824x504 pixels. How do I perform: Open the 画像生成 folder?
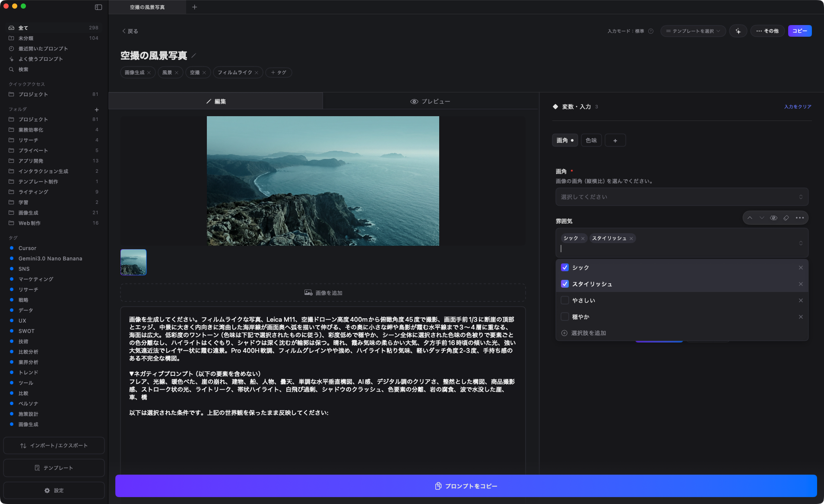point(54,213)
